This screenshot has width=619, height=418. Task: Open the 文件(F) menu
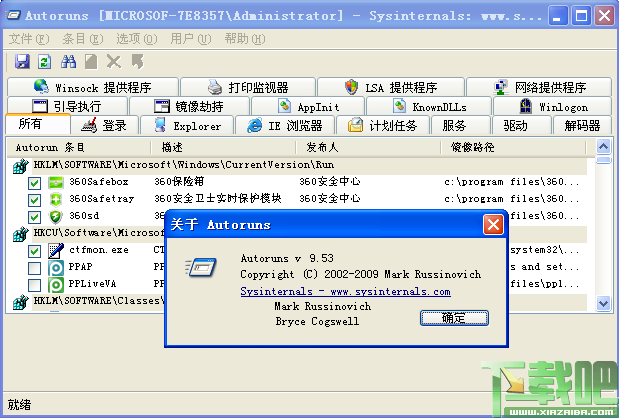[x=29, y=39]
